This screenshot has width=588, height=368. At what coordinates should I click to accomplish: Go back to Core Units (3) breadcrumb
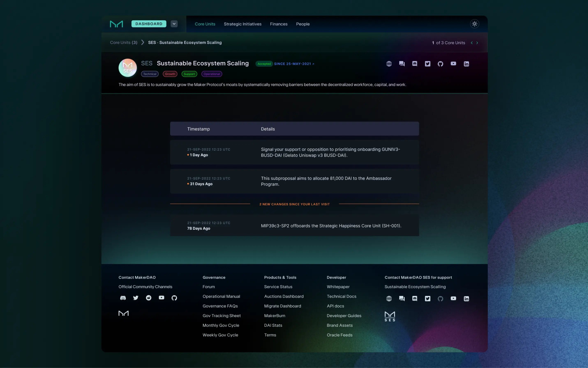[124, 42]
